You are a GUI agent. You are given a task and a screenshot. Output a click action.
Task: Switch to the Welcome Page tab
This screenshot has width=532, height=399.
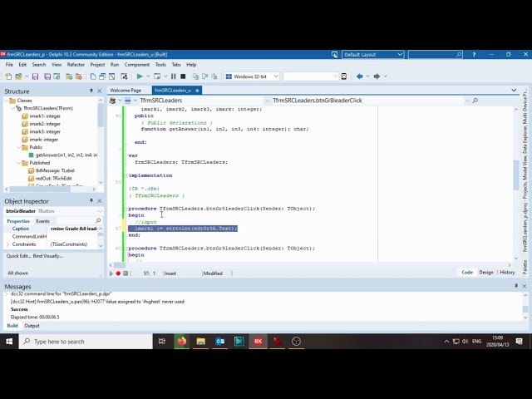pyautogui.click(x=126, y=91)
